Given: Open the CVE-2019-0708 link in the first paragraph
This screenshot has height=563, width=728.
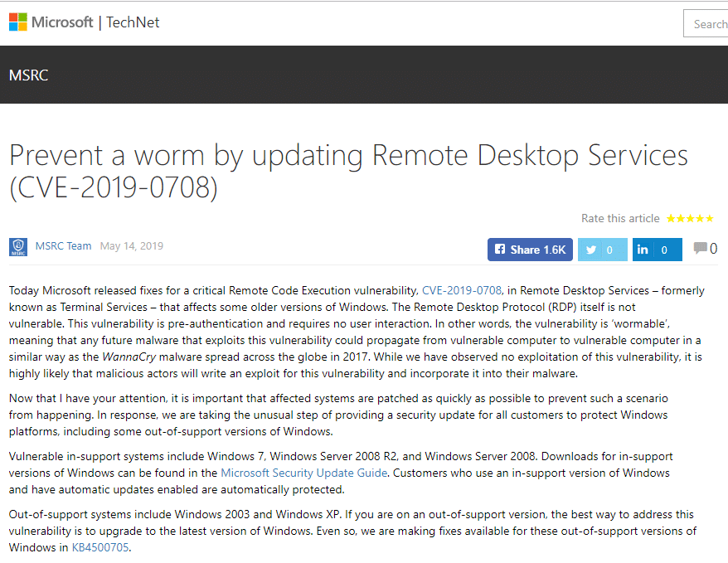Looking at the screenshot, I should tap(462, 290).
